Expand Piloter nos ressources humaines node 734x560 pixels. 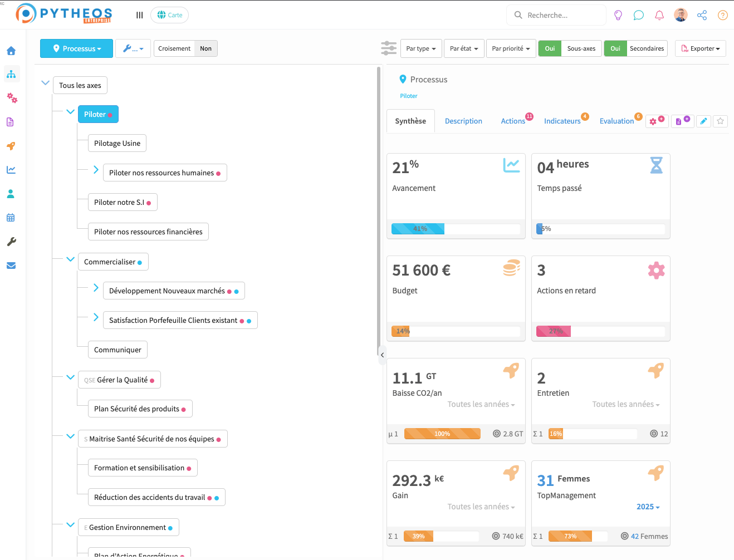point(96,170)
